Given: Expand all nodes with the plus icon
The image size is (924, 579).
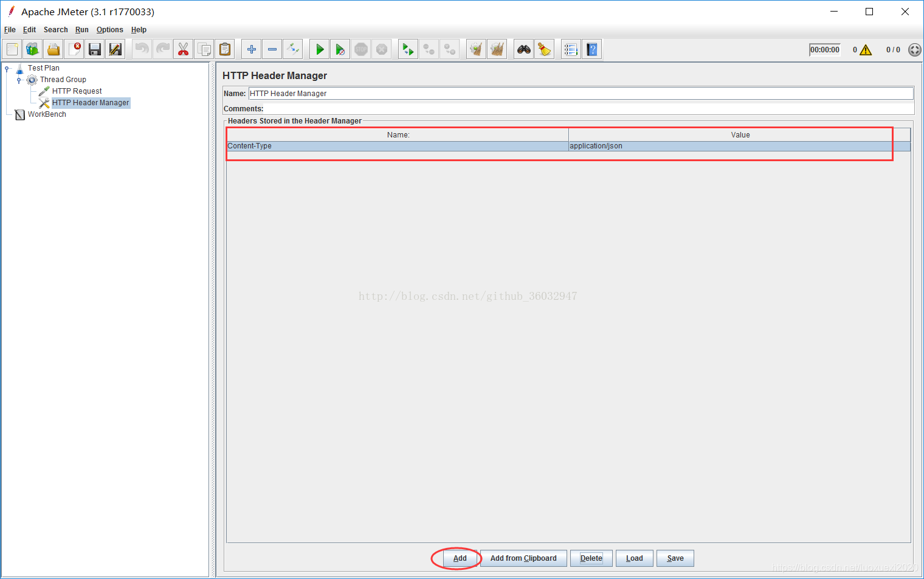Looking at the screenshot, I should tap(252, 49).
